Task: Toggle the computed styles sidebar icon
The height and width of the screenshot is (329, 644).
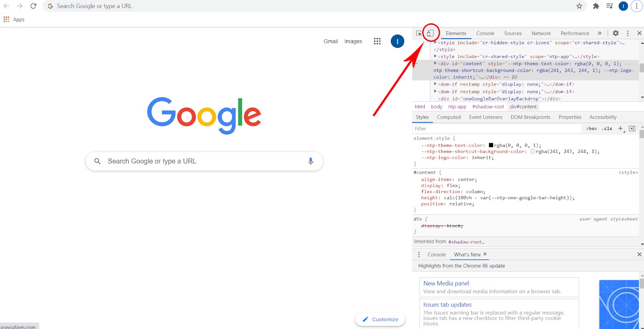Action: [x=632, y=129]
